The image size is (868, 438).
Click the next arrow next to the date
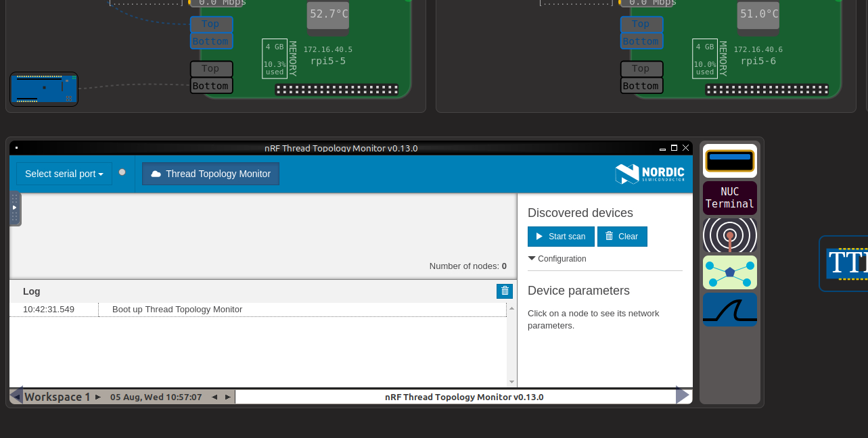point(228,397)
